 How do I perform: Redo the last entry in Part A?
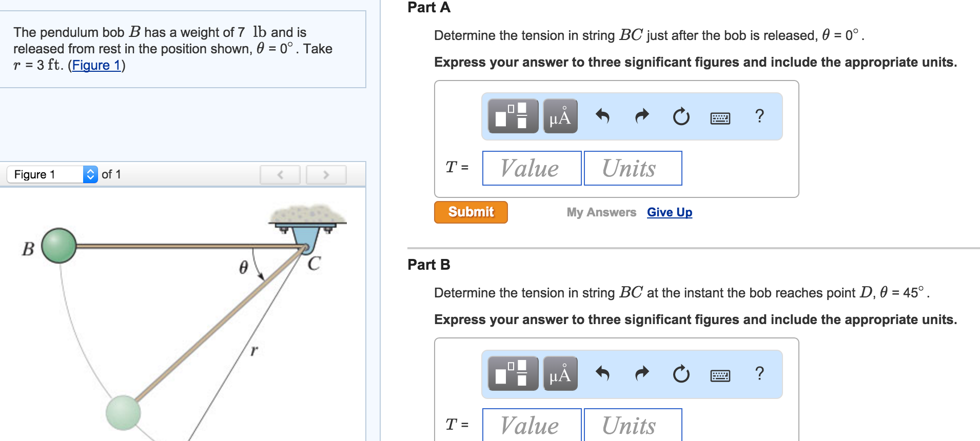(x=641, y=116)
